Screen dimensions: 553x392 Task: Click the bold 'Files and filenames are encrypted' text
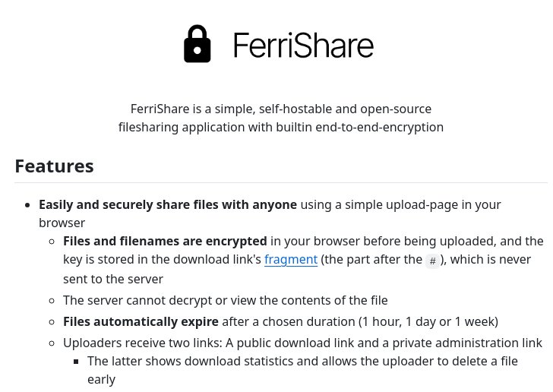click(x=165, y=241)
